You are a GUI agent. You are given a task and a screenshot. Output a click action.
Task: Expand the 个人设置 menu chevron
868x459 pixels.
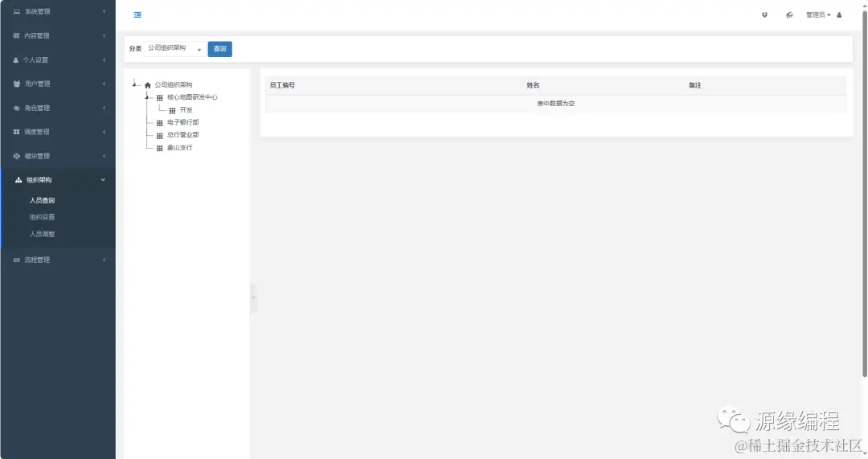pyautogui.click(x=104, y=59)
